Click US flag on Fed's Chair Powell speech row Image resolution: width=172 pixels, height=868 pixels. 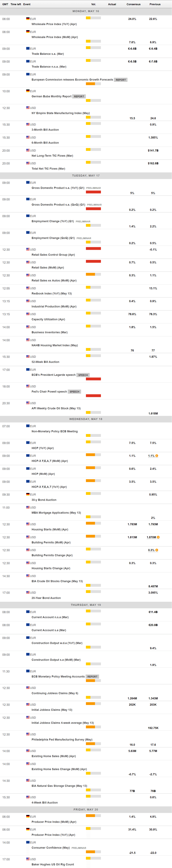pos(28,386)
